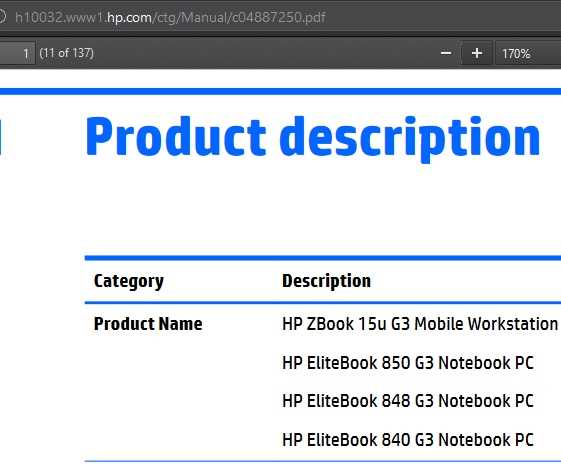Click the zoom out minus button

pos(445,53)
